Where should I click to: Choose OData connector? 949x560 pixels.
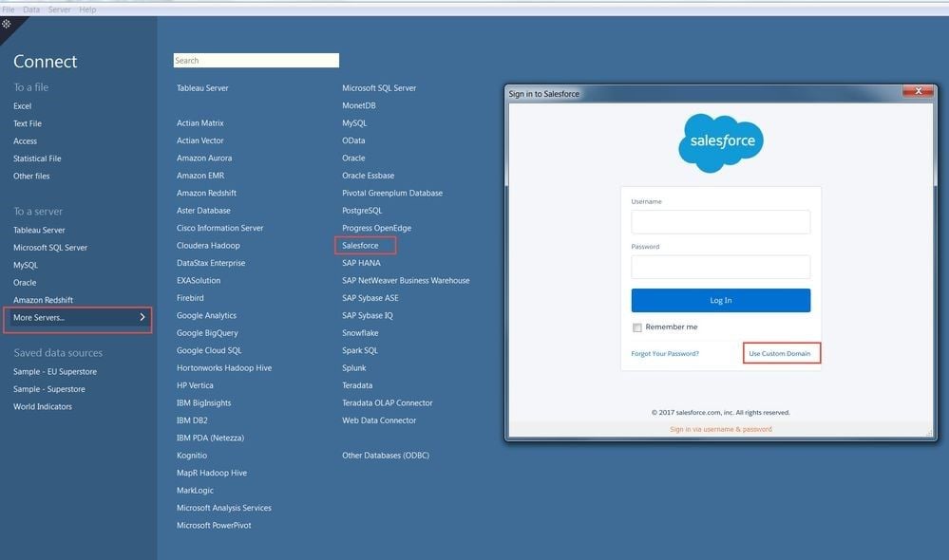353,140
